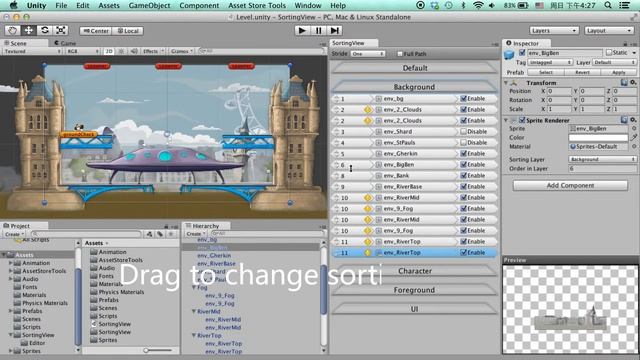Expand the Foreground sorting layer header
Image resolution: width=640 pixels, height=360 pixels.
pyautogui.click(x=415, y=290)
